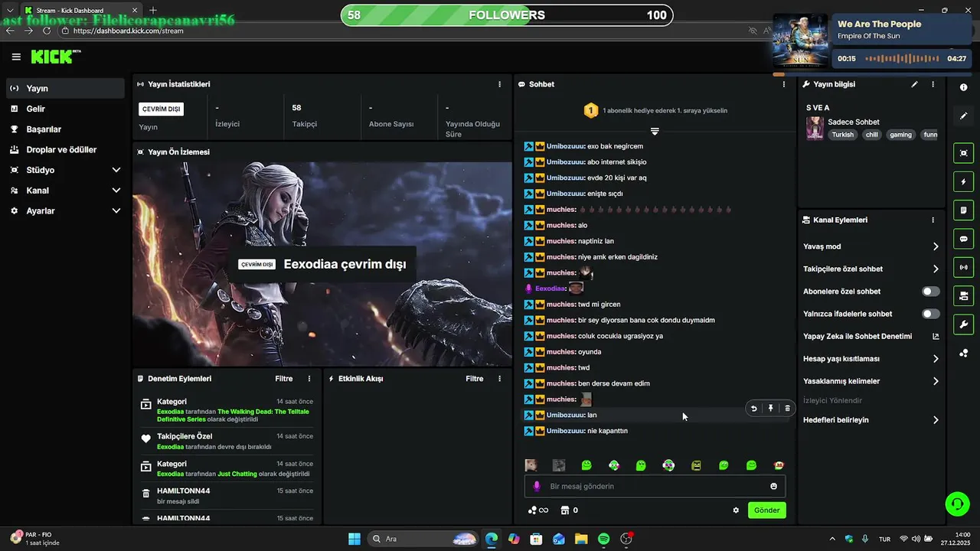This screenshot has height=551, width=980.
Task: Click the Turkish tag
Action: pos(842,135)
